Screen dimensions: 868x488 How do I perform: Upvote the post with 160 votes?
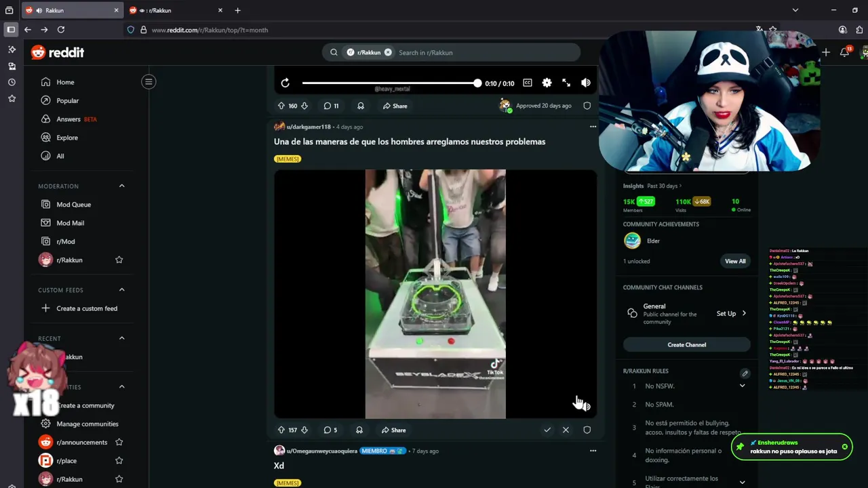[x=281, y=106]
